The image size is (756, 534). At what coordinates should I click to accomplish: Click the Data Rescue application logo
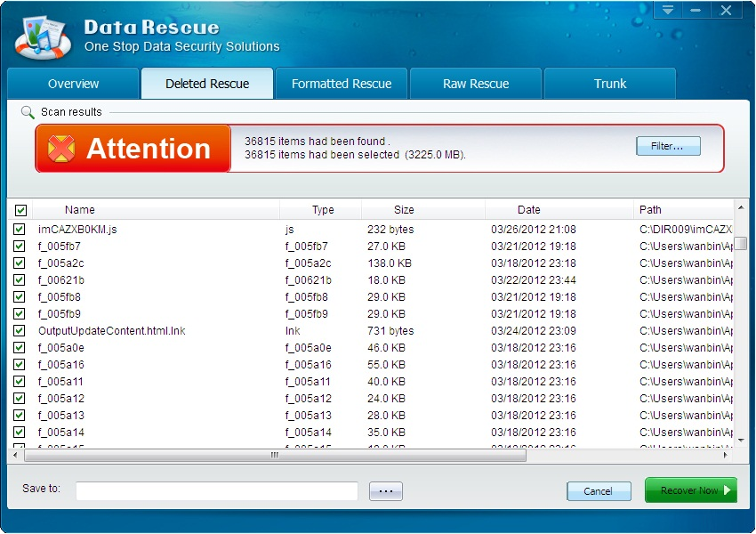(x=42, y=36)
